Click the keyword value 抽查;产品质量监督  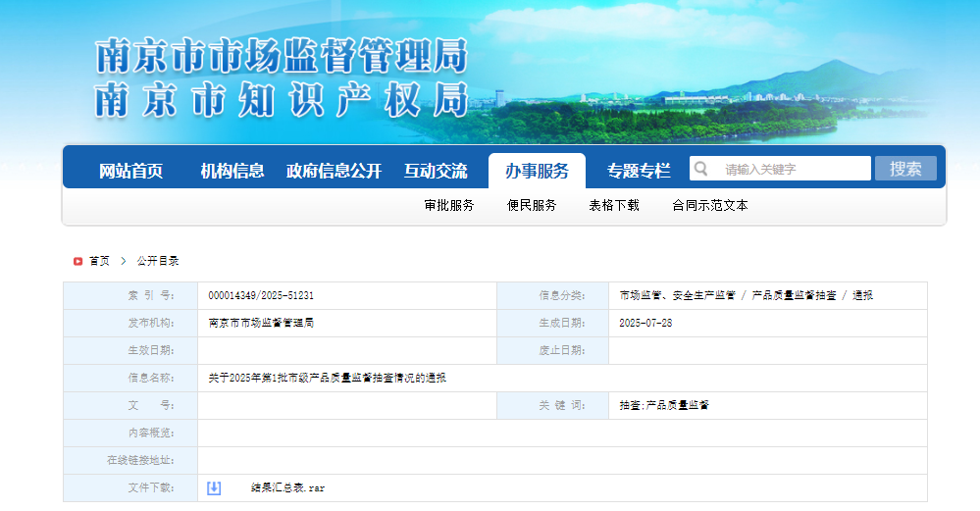664,405
